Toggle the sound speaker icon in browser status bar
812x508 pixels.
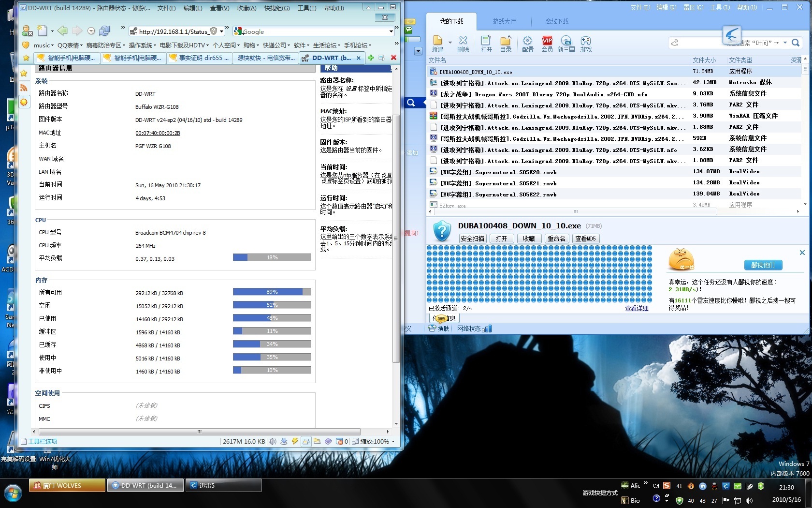272,441
